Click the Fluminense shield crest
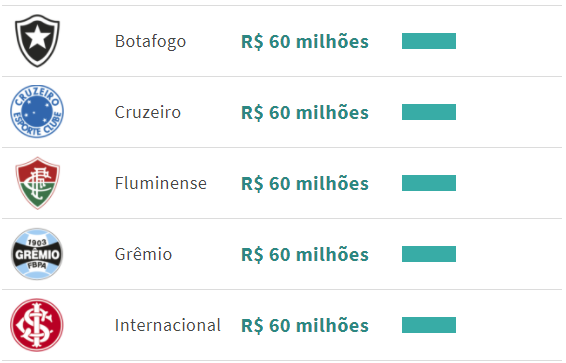Image resolution: width=566 pixels, height=363 pixels. point(37,183)
